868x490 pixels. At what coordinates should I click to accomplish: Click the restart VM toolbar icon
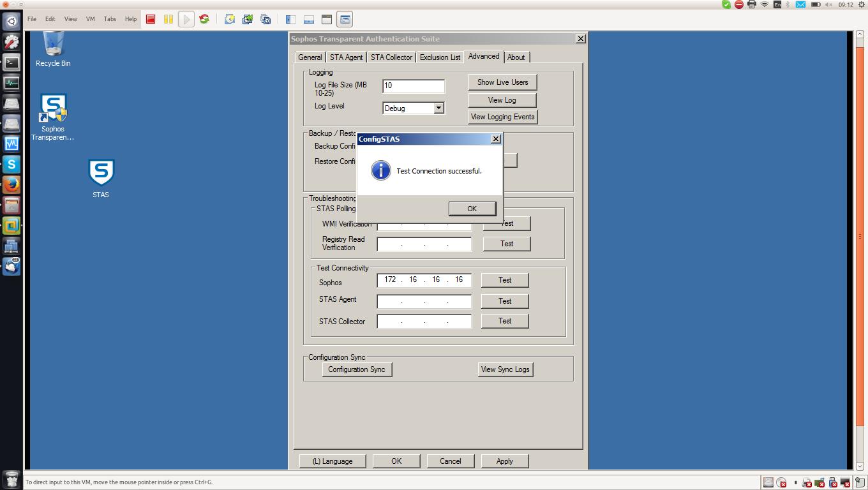(204, 19)
